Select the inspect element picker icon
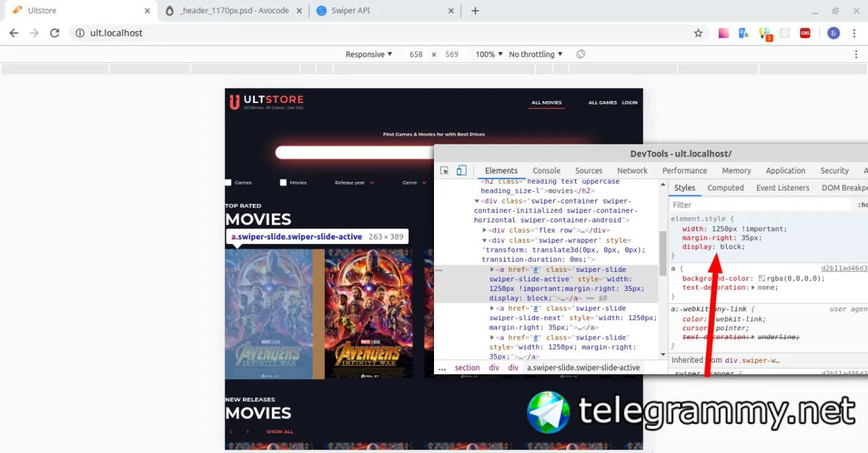This screenshot has height=453, width=868. 445,171
